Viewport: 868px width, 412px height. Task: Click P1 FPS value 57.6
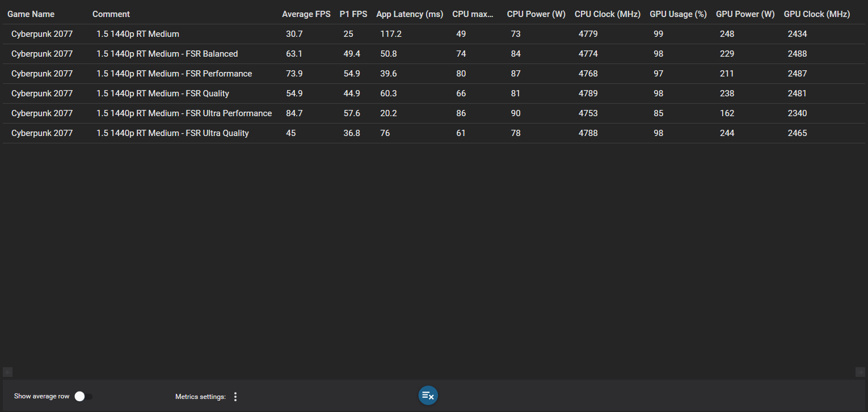point(352,113)
